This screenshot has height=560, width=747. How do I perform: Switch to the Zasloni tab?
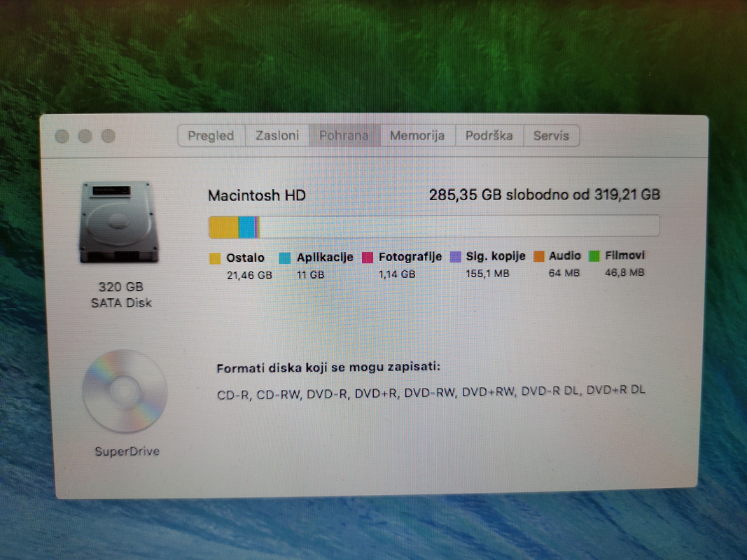click(x=277, y=136)
